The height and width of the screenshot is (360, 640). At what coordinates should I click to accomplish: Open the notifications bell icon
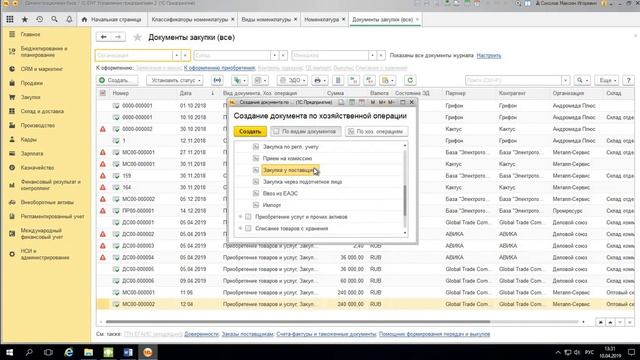(x=69, y=19)
